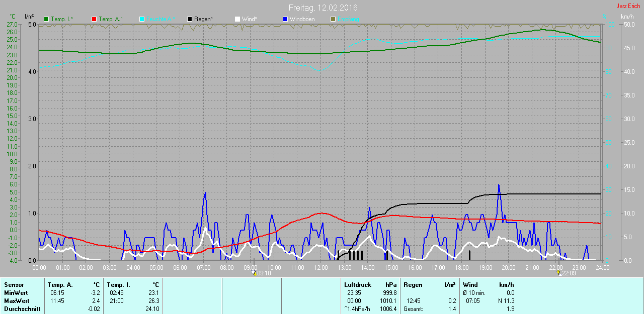This screenshot has height=314, width=644.
Task: Click the MaxWert row label
Action: point(17,300)
